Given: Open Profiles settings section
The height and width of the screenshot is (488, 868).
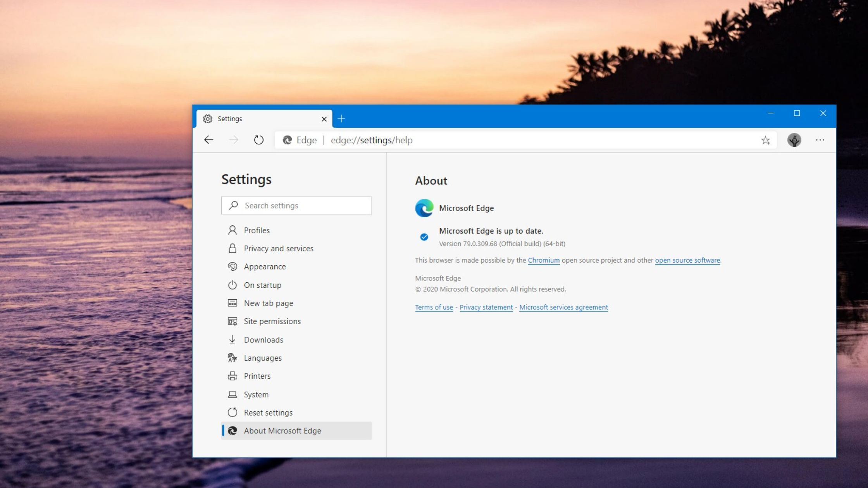Looking at the screenshot, I should [x=257, y=230].
